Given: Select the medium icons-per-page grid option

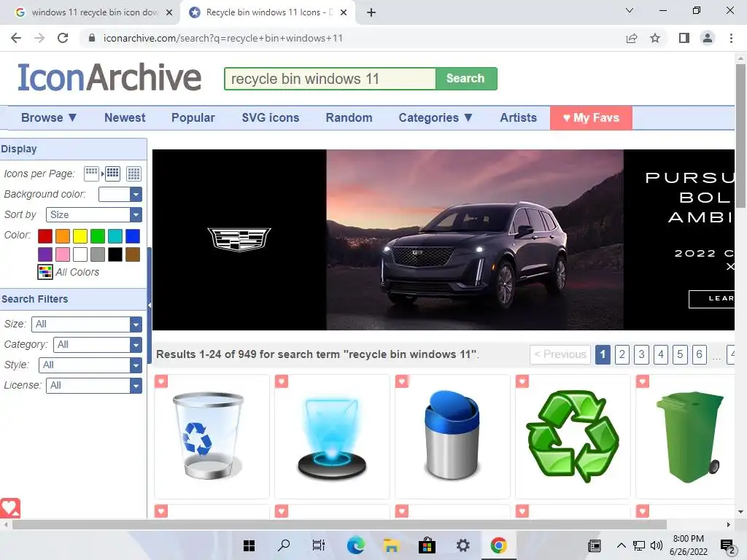Looking at the screenshot, I should click(113, 174).
